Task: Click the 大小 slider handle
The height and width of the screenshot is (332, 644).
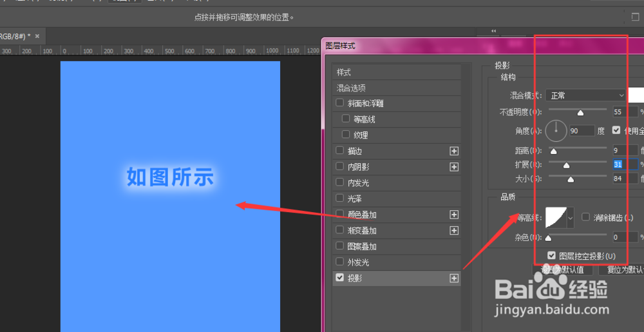Action: click(571, 180)
